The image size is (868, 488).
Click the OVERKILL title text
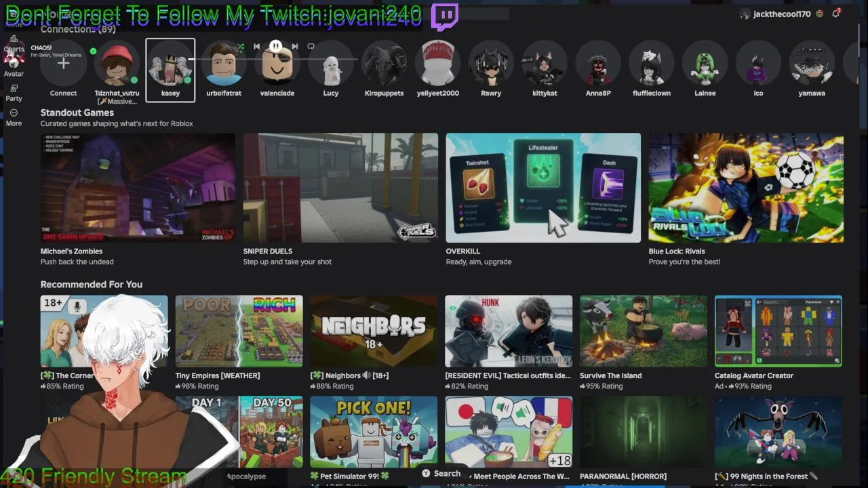pyautogui.click(x=463, y=251)
